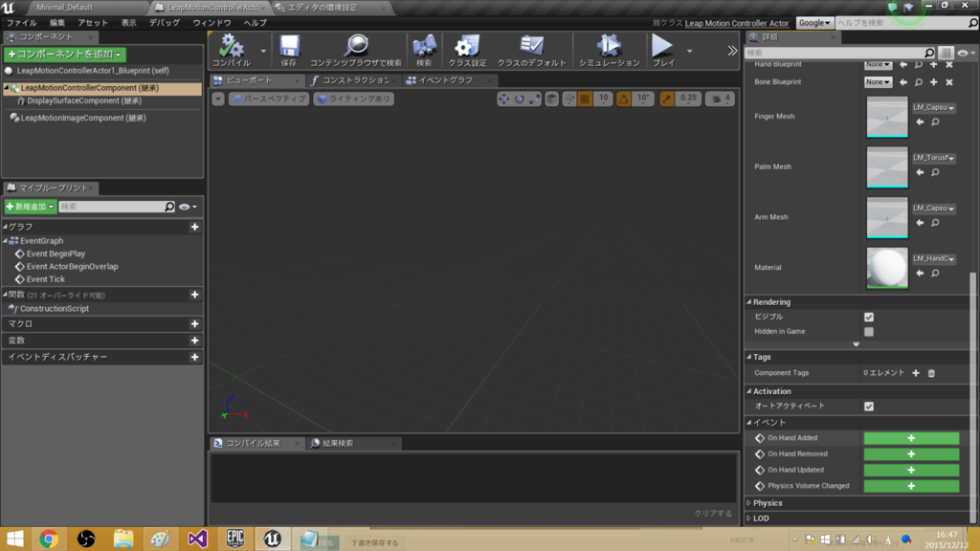Screen dimensions: 980x551
Task: Click Add Component green button
Action: click(x=65, y=55)
